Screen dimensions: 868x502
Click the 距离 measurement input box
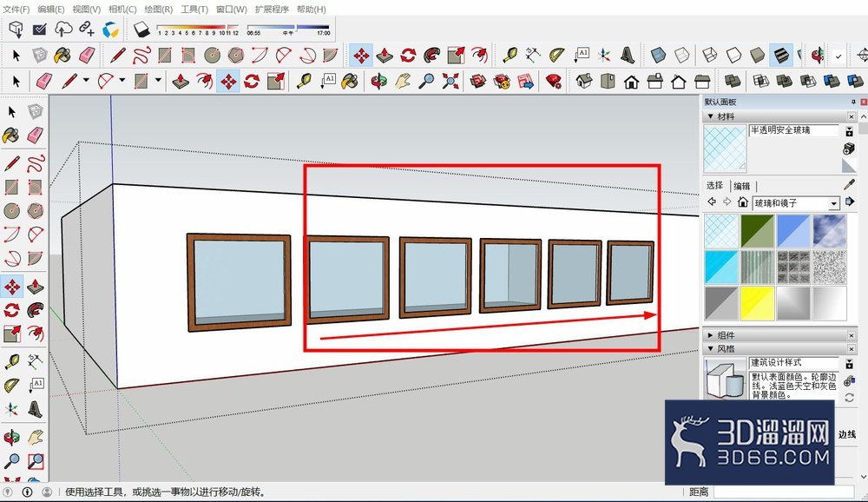(783, 492)
